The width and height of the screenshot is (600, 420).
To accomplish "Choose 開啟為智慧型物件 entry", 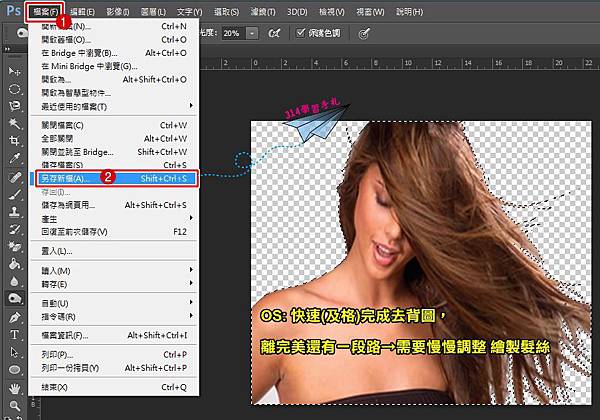I will point(114,93).
